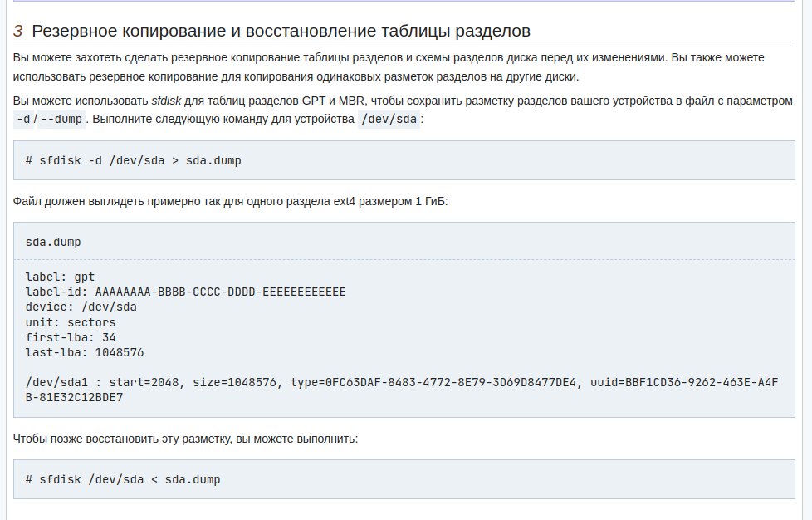Click the label-id line in the dump
This screenshot has height=520, width=812.
coord(185,292)
